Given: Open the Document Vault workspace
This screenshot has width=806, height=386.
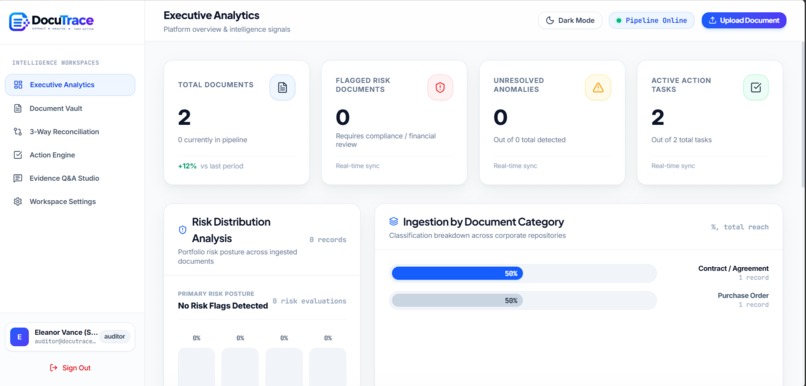Looking at the screenshot, I should click(70, 108).
